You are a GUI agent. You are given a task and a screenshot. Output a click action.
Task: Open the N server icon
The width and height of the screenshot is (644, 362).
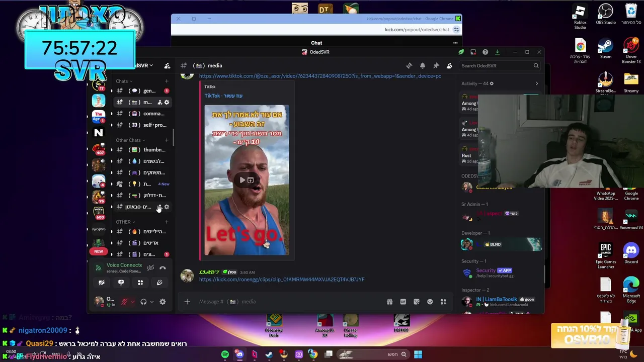99,133
